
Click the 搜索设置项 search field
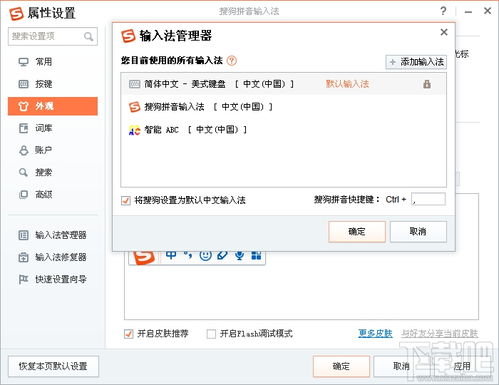click(x=53, y=36)
